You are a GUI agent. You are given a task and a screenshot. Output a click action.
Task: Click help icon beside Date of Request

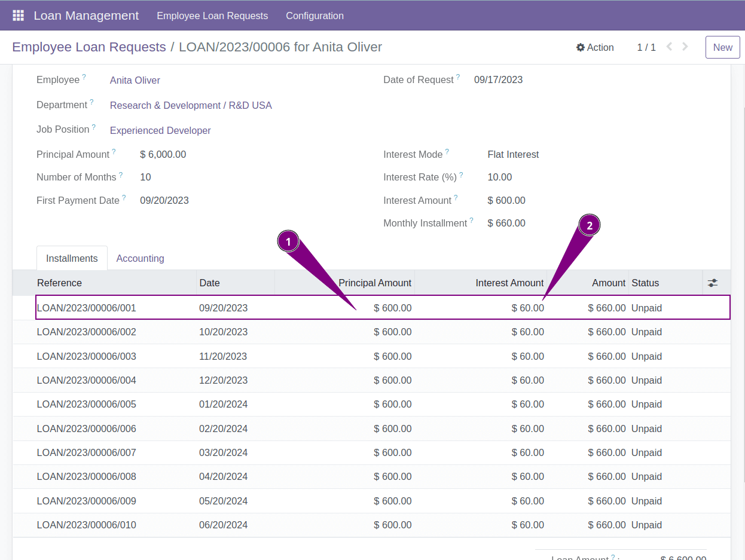pos(458,77)
